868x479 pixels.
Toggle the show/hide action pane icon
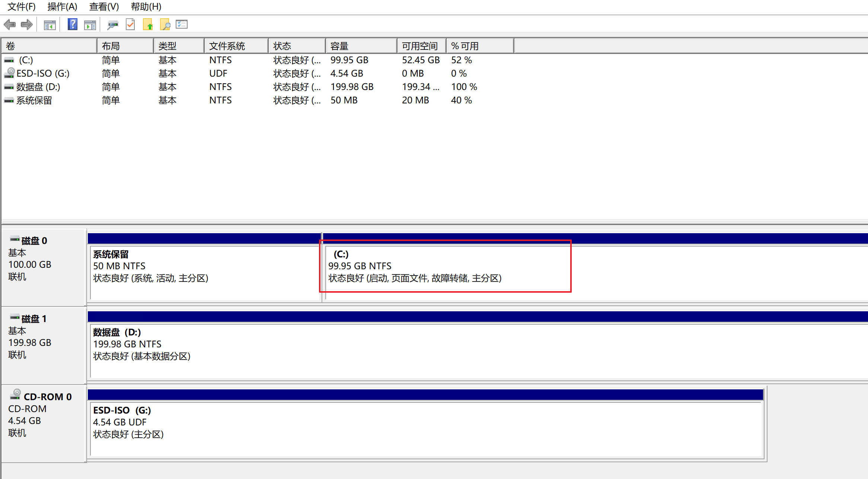pos(90,25)
